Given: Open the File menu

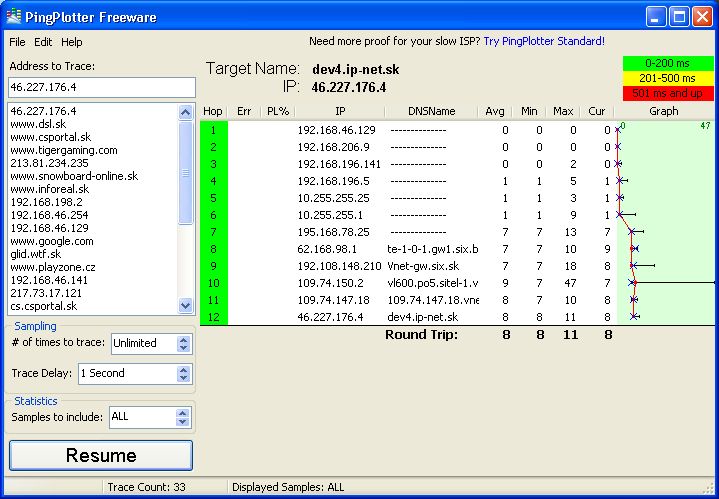Looking at the screenshot, I should tap(17, 43).
